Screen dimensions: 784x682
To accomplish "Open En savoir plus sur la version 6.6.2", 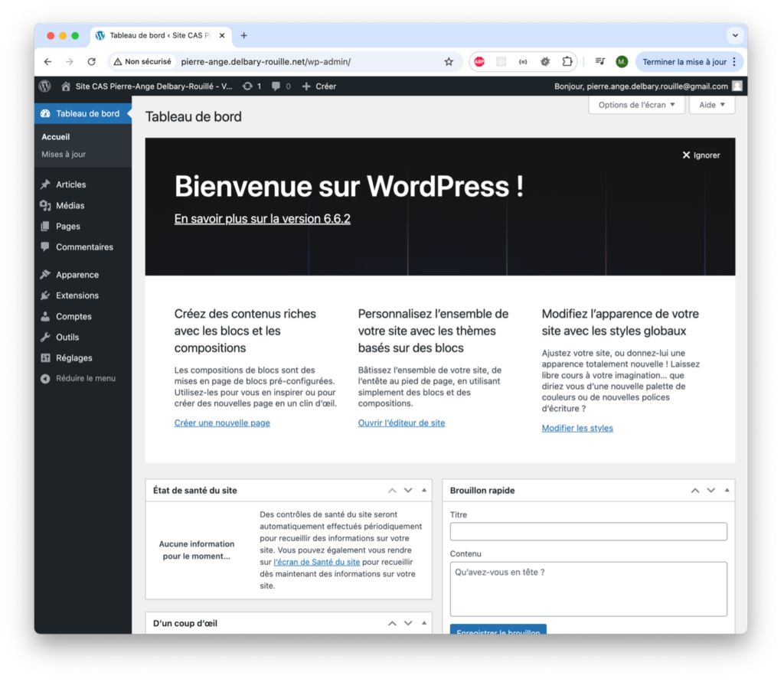I will [262, 219].
